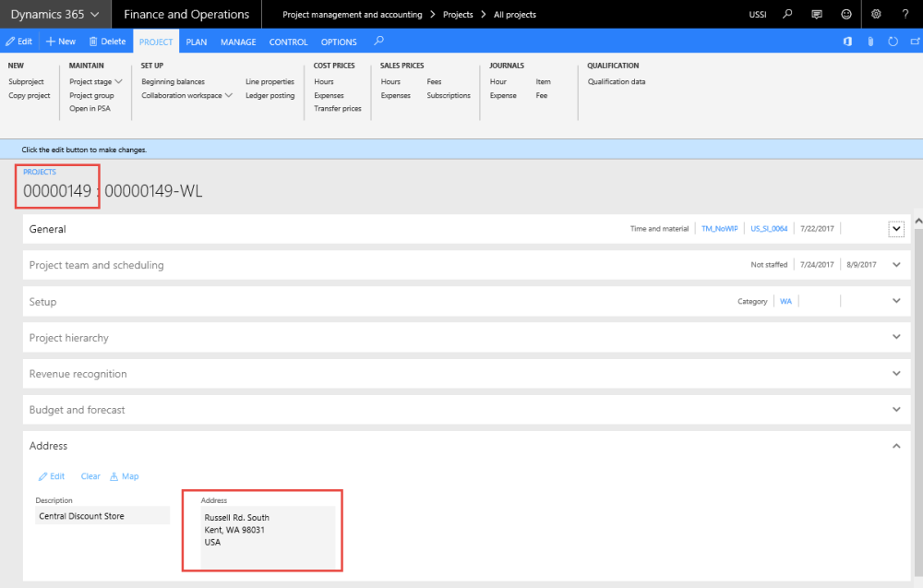
Task: Click Projects in the breadcrumb path
Action: click(458, 15)
